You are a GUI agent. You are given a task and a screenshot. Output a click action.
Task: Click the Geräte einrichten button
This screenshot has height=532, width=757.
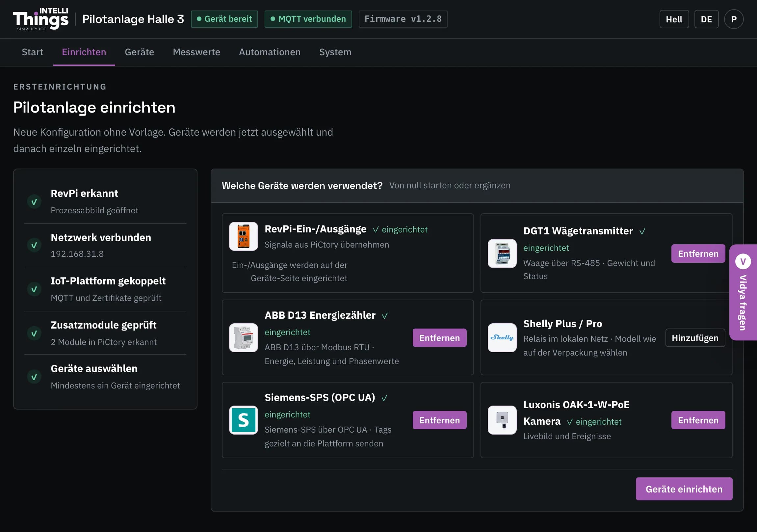coord(684,489)
